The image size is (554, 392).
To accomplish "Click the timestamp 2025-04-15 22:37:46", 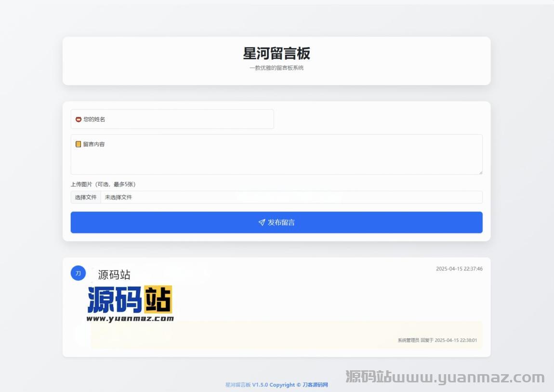I will pyautogui.click(x=459, y=269).
